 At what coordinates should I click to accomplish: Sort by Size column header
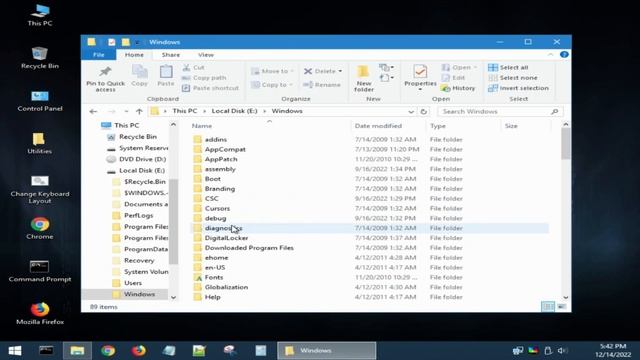(x=526, y=126)
